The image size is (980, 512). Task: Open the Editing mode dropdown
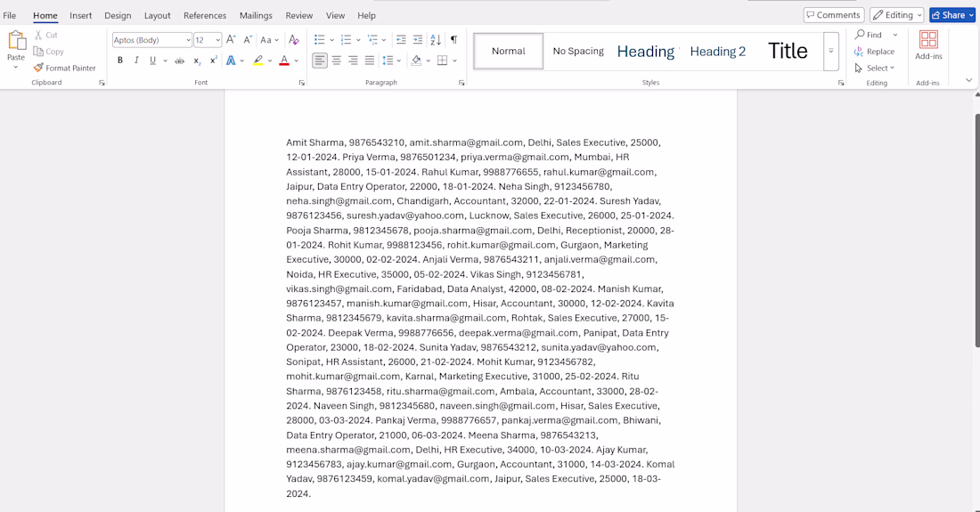(x=896, y=15)
